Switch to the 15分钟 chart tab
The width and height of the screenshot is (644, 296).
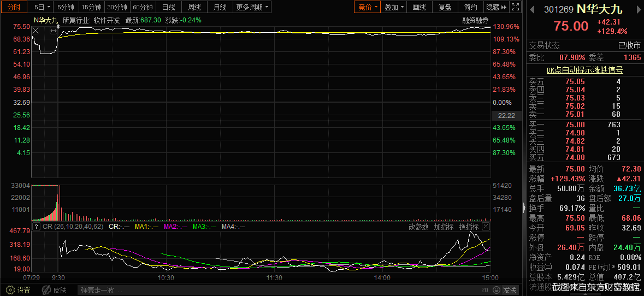(91, 7)
